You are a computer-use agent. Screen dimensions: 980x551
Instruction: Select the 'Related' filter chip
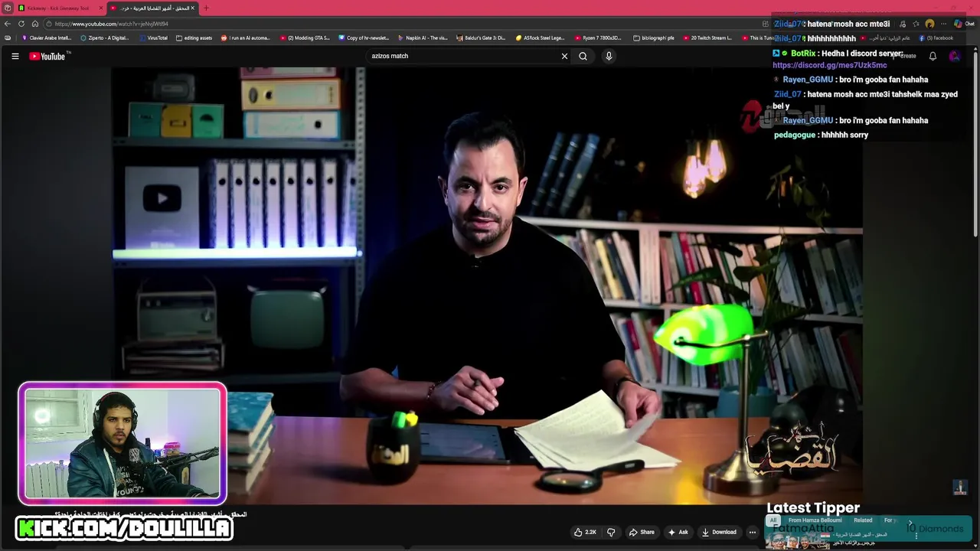pyautogui.click(x=863, y=520)
